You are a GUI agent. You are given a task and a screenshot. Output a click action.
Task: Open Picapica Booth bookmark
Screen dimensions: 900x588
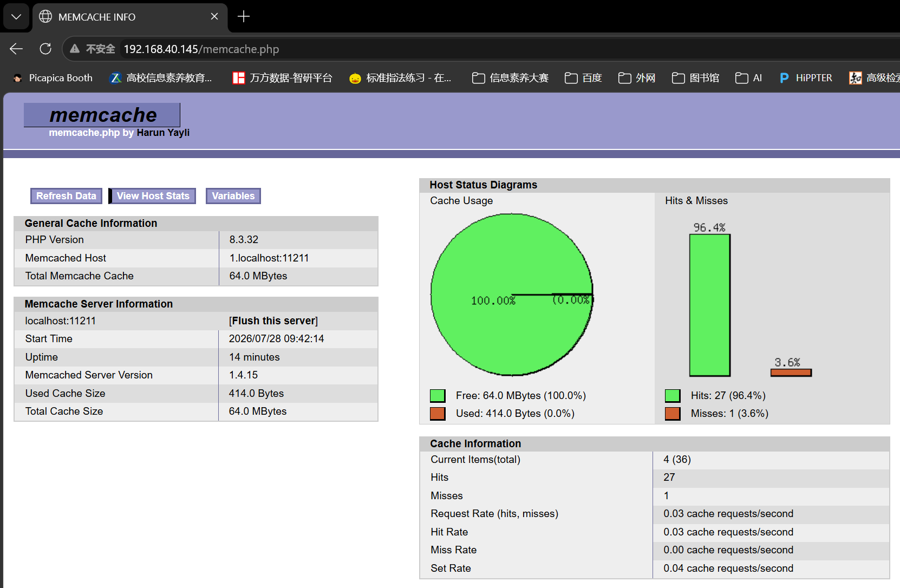coord(53,78)
